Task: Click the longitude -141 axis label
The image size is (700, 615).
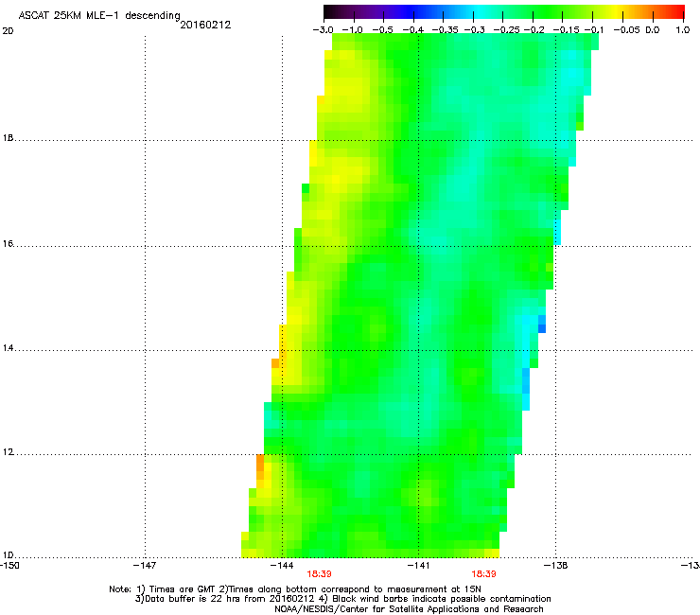Action: point(418,566)
